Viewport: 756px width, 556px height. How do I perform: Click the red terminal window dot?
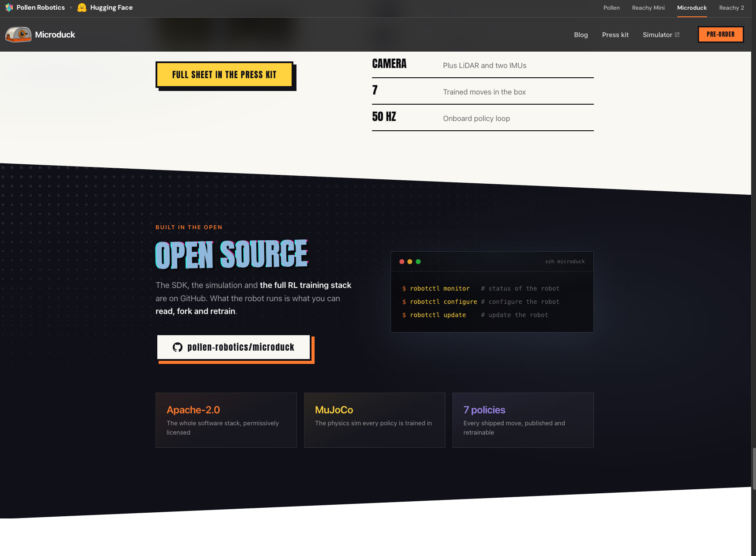[x=402, y=261]
